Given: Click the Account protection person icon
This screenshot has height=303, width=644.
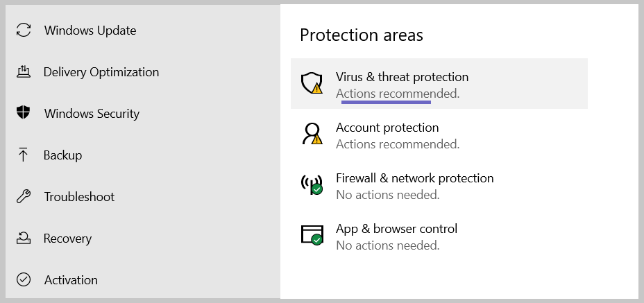Looking at the screenshot, I should pyautogui.click(x=312, y=134).
